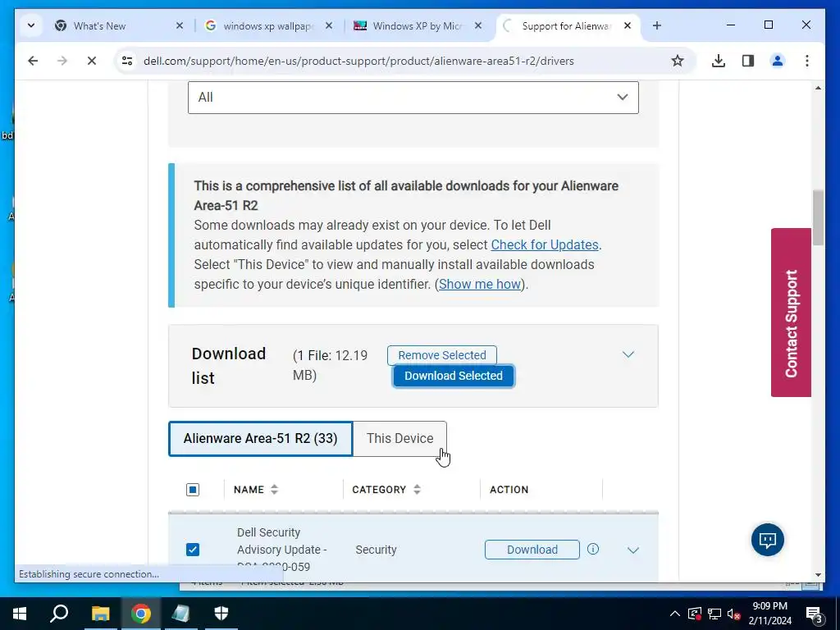Click muted volume icon in tray
Viewport: 840px width, 630px height.
(733, 614)
